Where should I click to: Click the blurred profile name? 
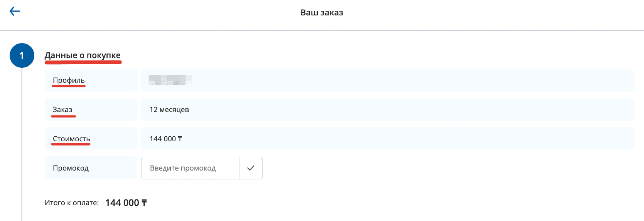pos(170,80)
